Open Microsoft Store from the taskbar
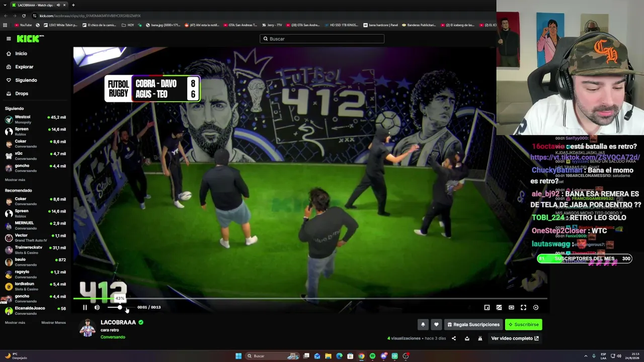The height and width of the screenshot is (362, 644). (x=350, y=356)
